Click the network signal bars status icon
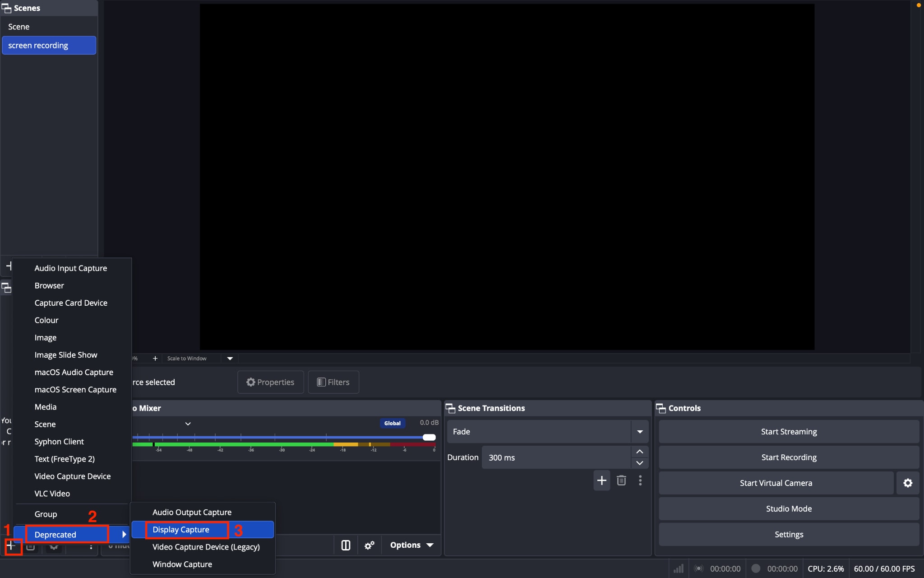The image size is (924, 578). coord(679,569)
